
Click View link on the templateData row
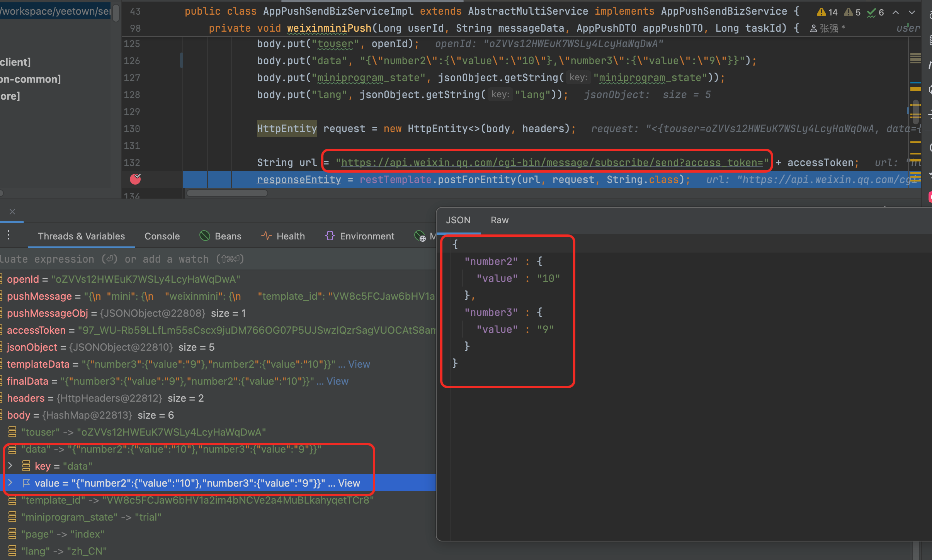tap(359, 364)
